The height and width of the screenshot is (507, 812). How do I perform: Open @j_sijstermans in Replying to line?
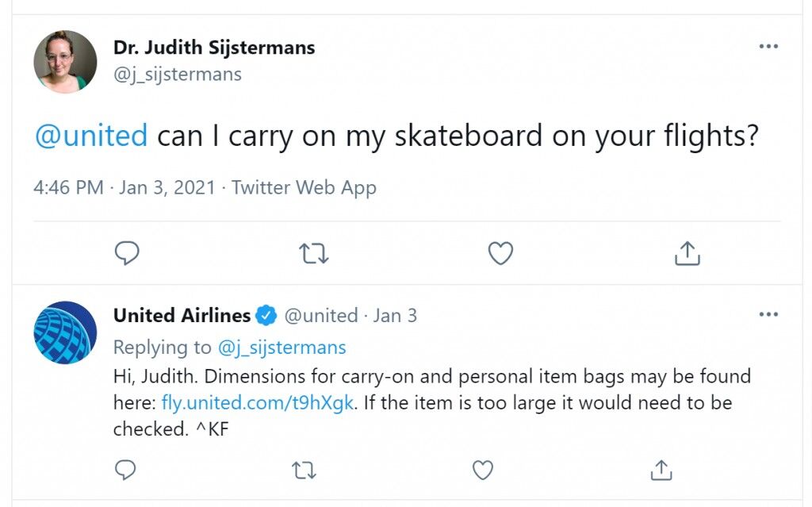(282, 348)
